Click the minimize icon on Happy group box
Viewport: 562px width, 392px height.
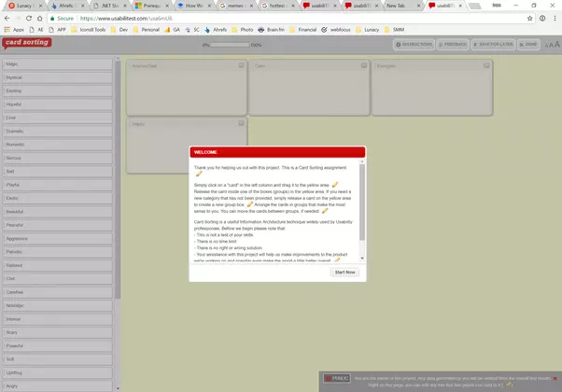pyautogui.click(x=241, y=123)
